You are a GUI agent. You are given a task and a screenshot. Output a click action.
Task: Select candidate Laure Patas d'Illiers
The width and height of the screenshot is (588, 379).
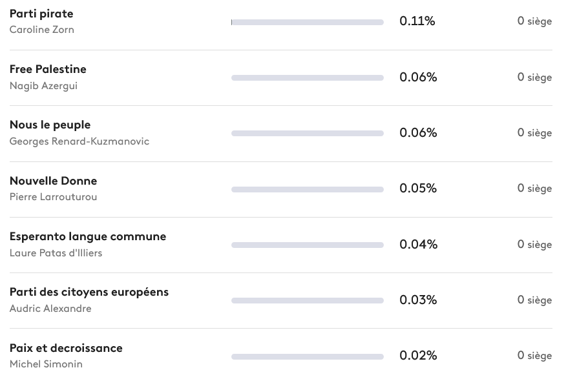pos(56,253)
